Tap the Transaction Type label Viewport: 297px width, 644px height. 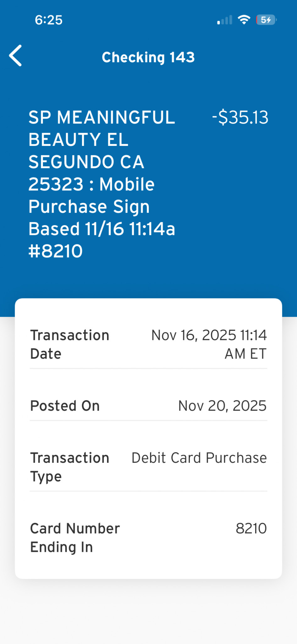click(x=69, y=467)
